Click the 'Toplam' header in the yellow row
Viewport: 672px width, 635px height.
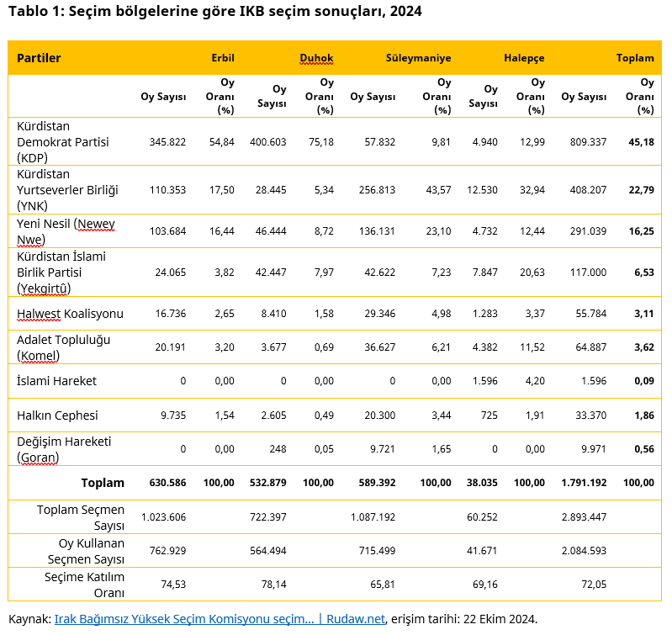tap(635, 58)
